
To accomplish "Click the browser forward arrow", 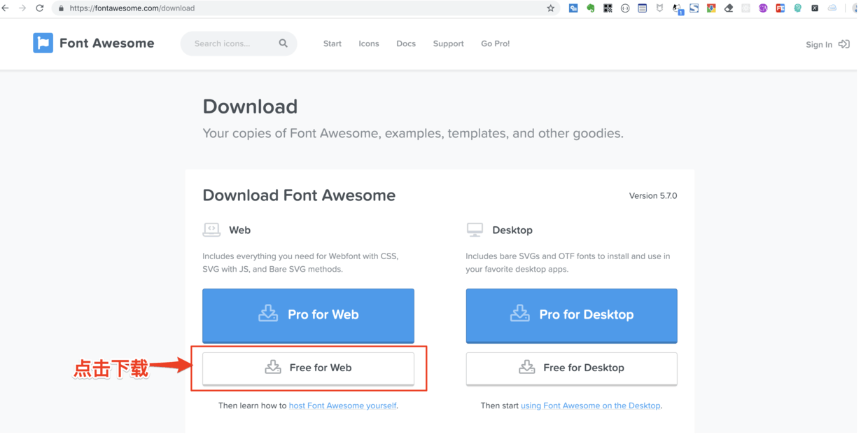I will coord(22,8).
